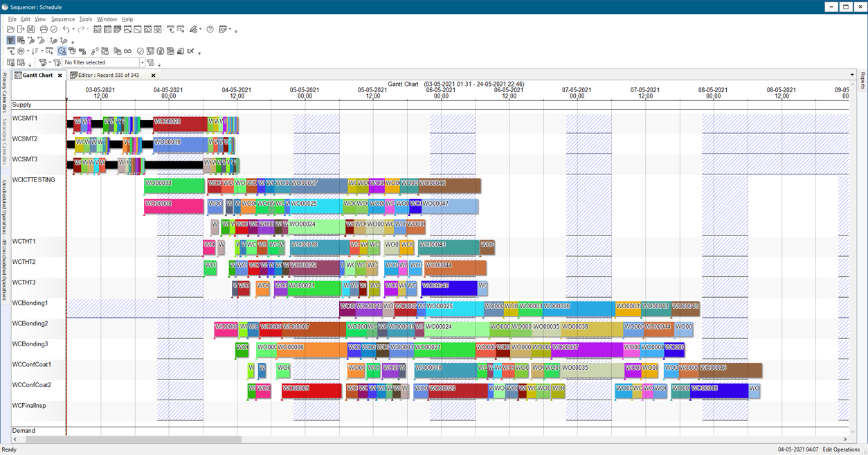Open the 'No filter selected' dropdown

(143, 62)
